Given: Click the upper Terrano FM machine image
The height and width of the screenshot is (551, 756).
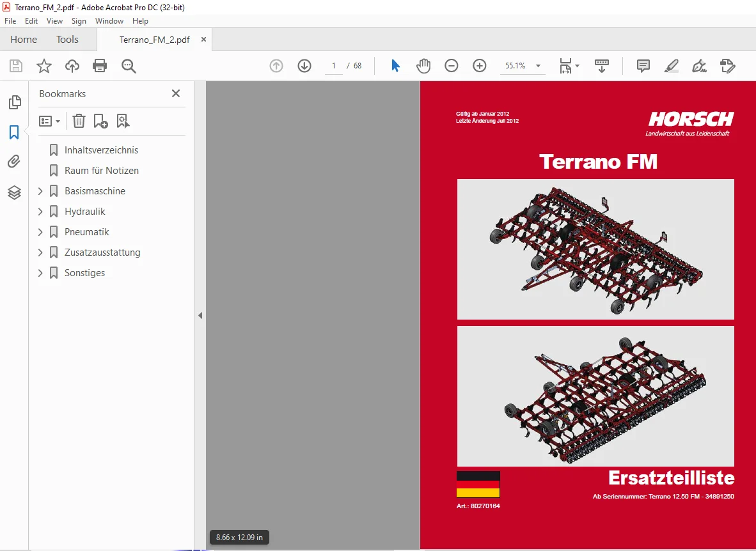Looking at the screenshot, I should pos(595,249).
